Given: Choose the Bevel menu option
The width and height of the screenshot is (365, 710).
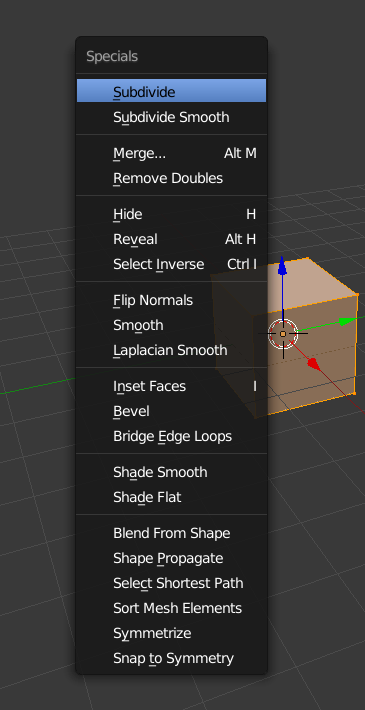Looking at the screenshot, I should [171, 411].
